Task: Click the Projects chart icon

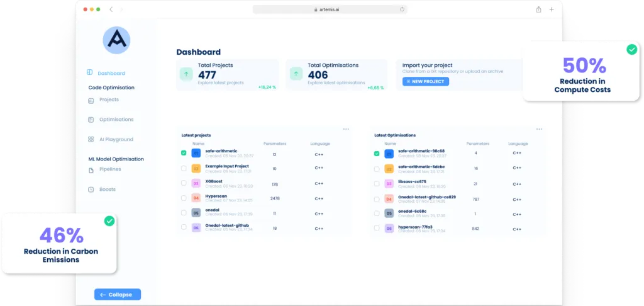Action: pyautogui.click(x=91, y=100)
